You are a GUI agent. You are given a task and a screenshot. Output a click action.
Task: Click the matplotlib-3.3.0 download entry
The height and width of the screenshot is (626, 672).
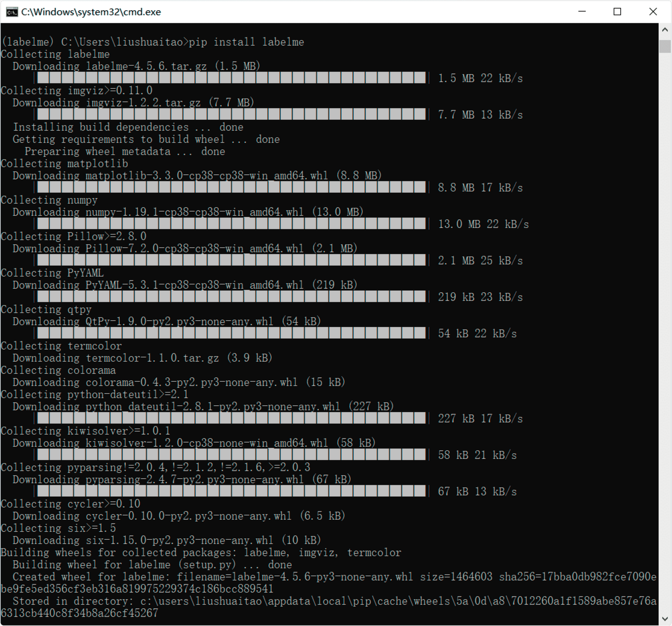tap(196, 176)
